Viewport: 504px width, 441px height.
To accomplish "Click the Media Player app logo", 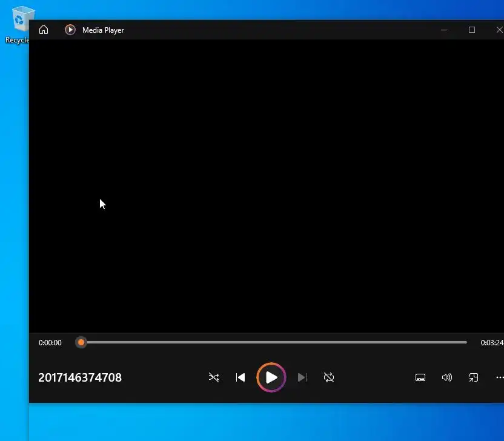I will pos(70,30).
